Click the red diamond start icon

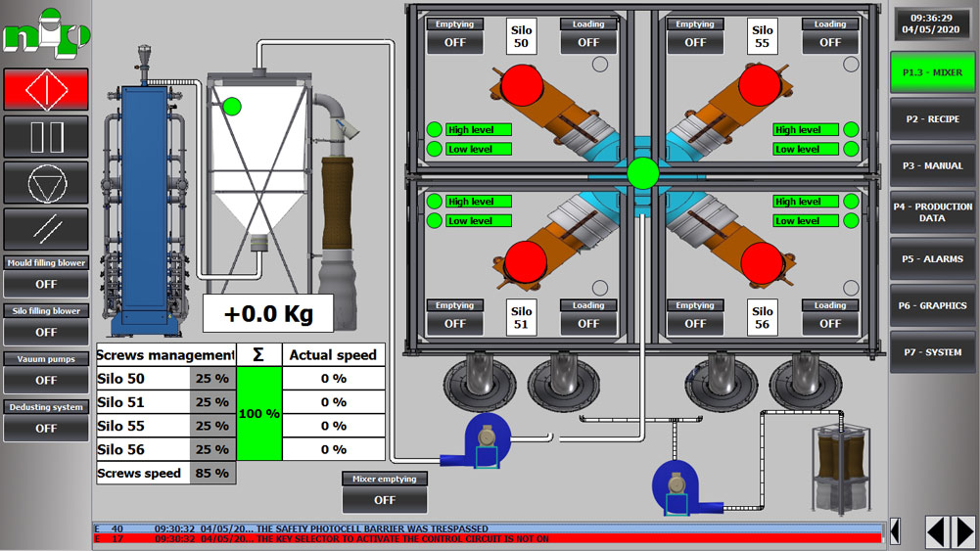pos(46,90)
